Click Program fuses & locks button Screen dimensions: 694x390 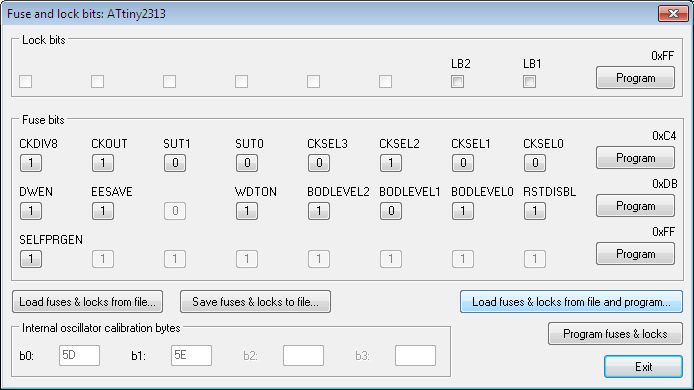click(x=615, y=334)
